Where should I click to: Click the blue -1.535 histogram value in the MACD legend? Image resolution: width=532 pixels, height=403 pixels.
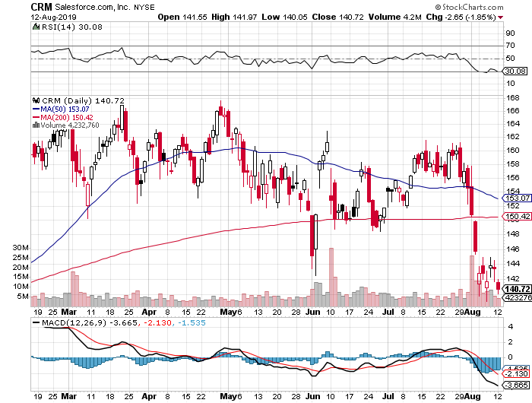tap(191, 322)
